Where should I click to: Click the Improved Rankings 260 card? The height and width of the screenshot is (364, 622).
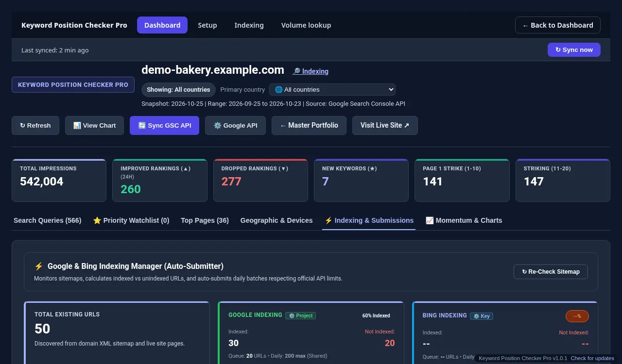tap(160, 180)
